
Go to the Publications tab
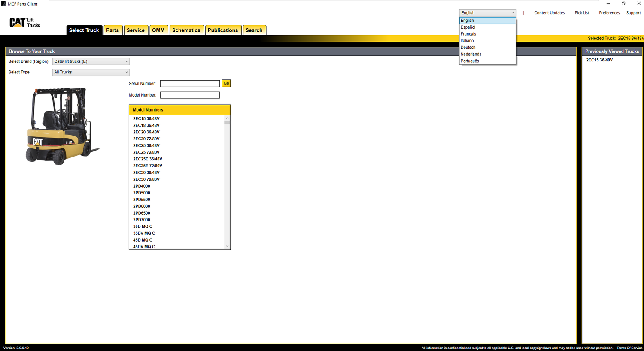tap(222, 30)
